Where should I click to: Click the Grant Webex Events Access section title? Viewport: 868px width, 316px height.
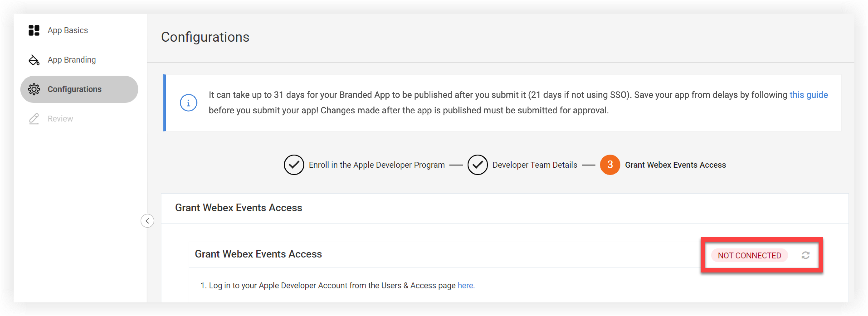239,208
